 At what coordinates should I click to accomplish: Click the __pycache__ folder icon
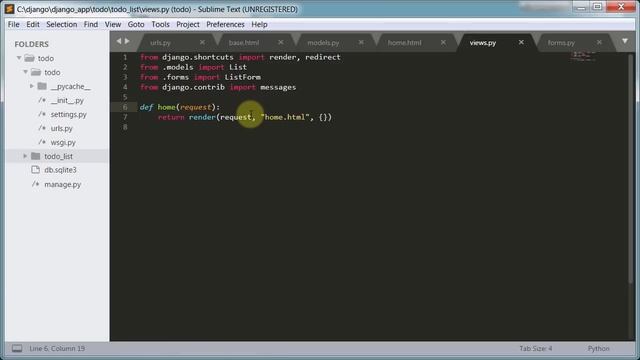tap(42, 86)
